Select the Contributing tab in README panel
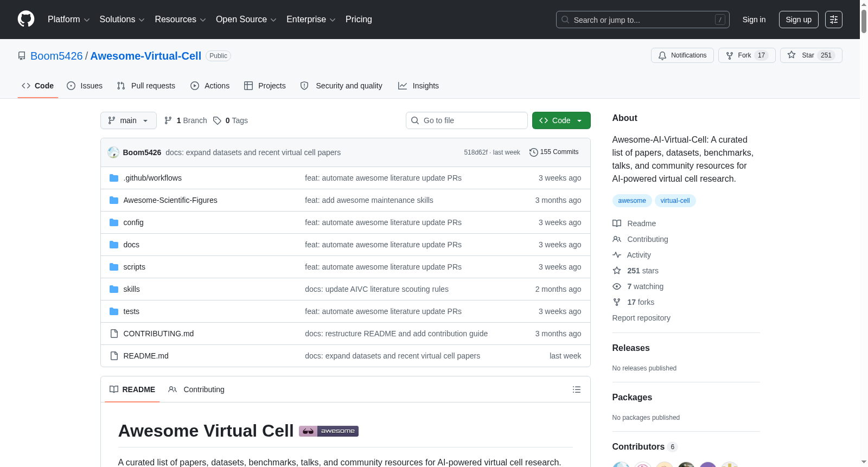This screenshot has height=467, width=868. coord(196,389)
